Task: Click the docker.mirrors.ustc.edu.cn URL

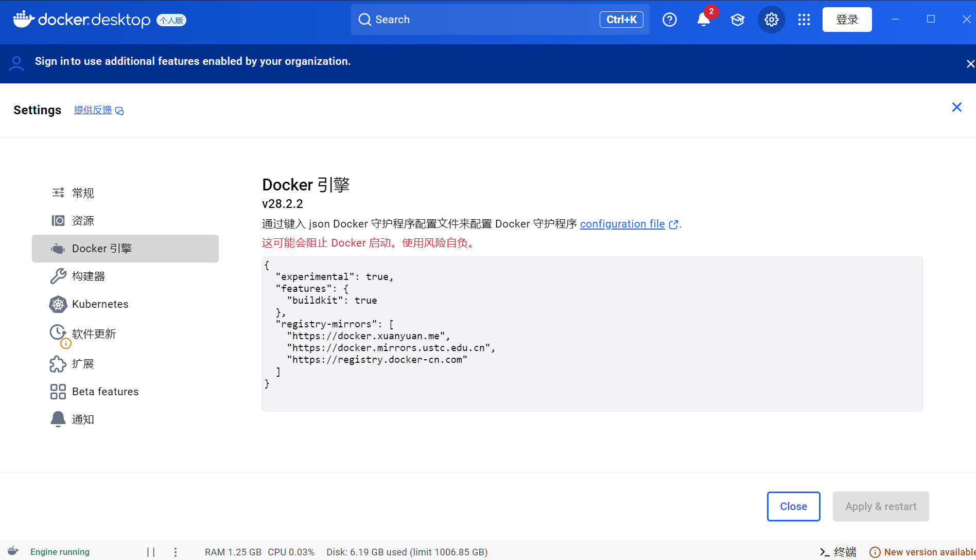Action: [x=391, y=348]
